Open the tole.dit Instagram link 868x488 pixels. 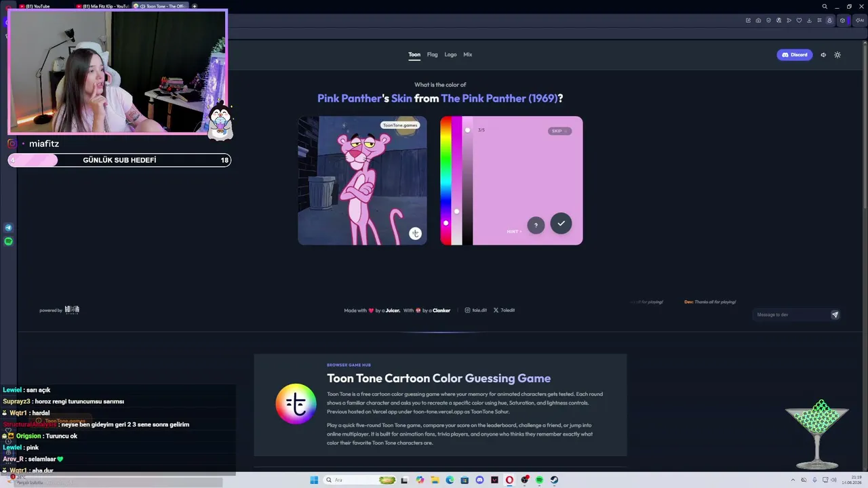(476, 310)
